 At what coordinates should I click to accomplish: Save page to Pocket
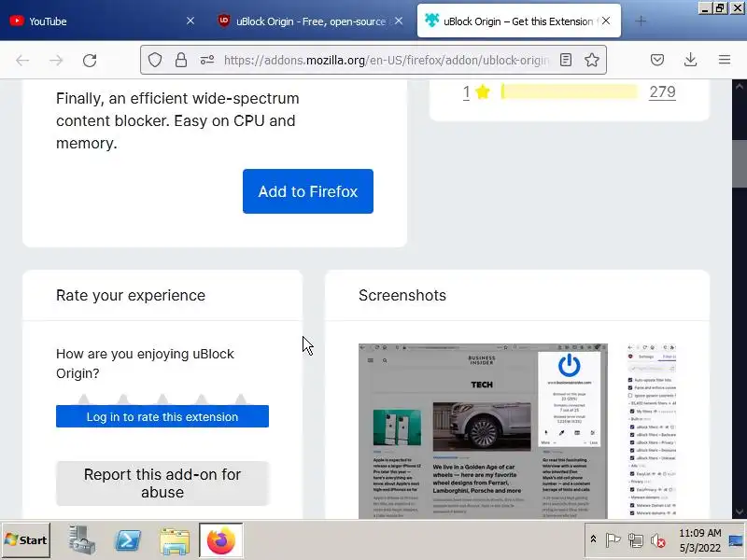tap(657, 60)
